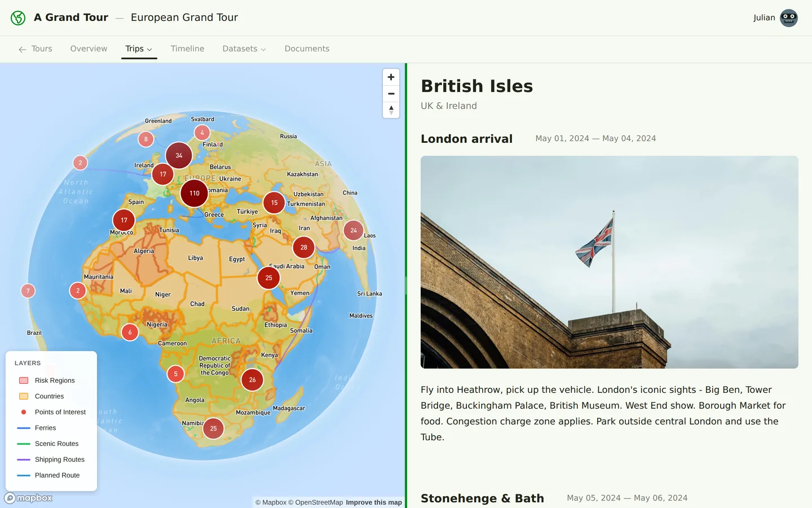Open the Trips dropdown menu
This screenshot has height=508, width=812.
tap(139, 49)
